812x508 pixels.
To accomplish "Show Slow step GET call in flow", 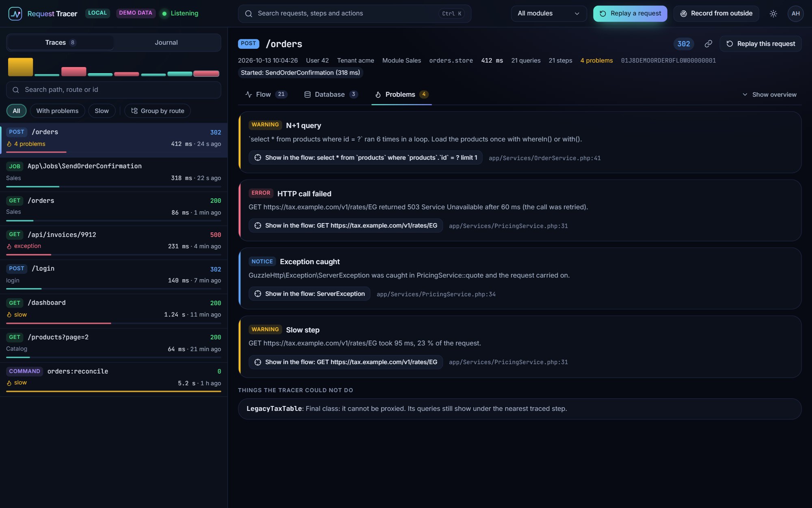I will tap(346, 362).
